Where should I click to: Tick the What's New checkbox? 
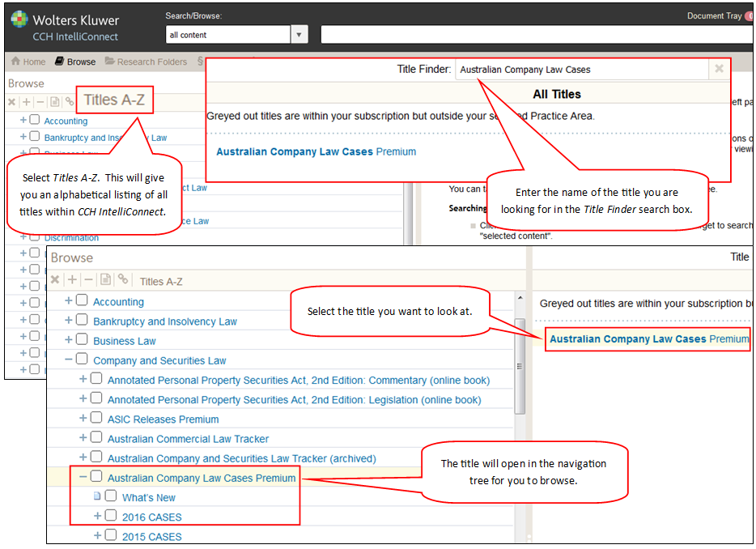tap(111, 496)
